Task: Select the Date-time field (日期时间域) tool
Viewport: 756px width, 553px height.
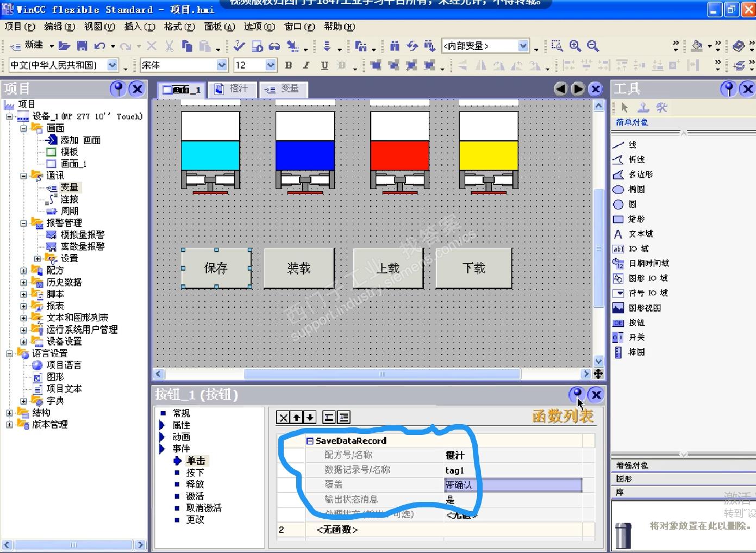Action: pos(641,263)
